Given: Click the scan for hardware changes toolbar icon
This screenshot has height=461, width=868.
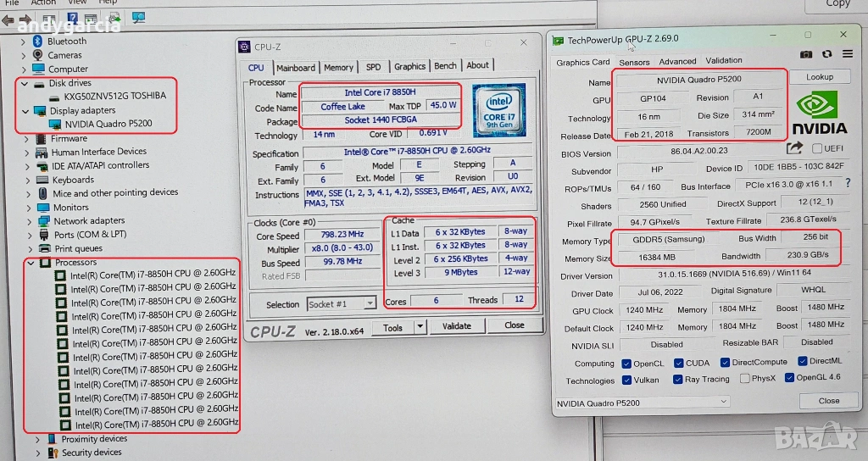Looking at the screenshot, I should coord(137,18).
